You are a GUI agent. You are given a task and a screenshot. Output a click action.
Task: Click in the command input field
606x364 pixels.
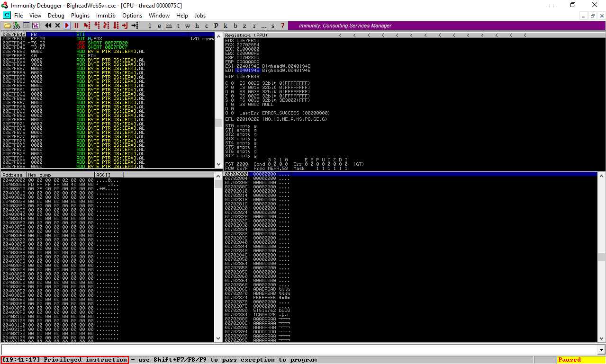tap(298, 349)
